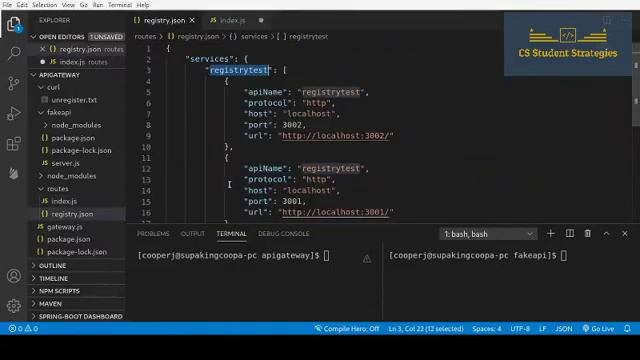This screenshot has width=640, height=360.
Task: Open the Accounts icon in activity bar
Action: (x=14, y=276)
